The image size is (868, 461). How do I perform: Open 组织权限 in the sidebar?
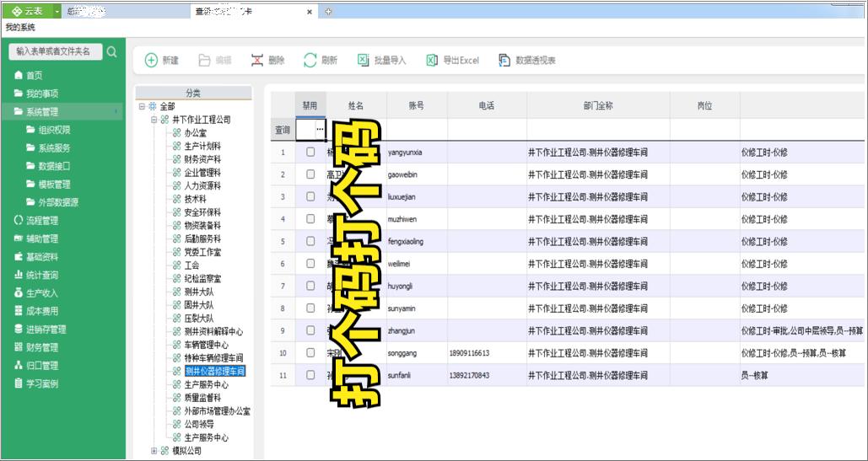[54, 130]
